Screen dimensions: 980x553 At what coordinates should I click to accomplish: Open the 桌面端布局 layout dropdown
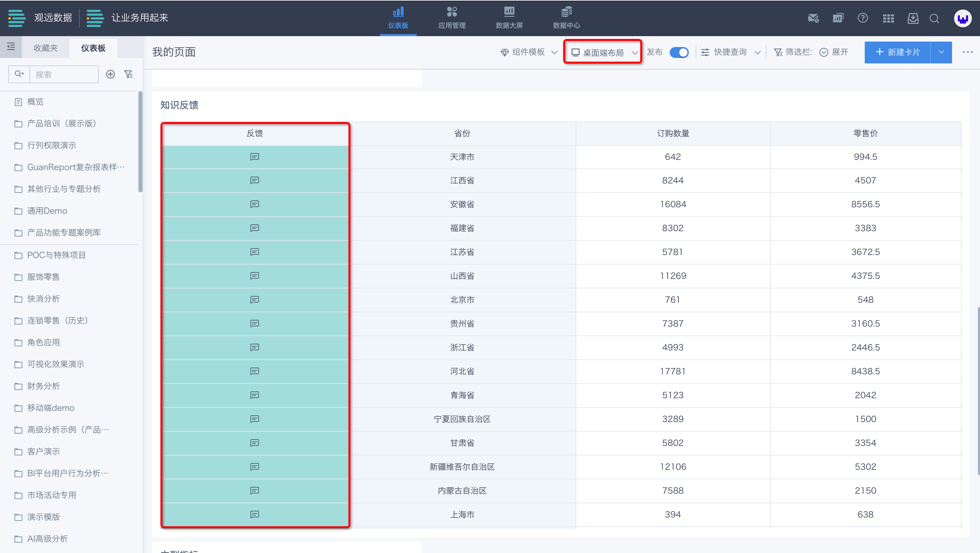click(x=603, y=52)
